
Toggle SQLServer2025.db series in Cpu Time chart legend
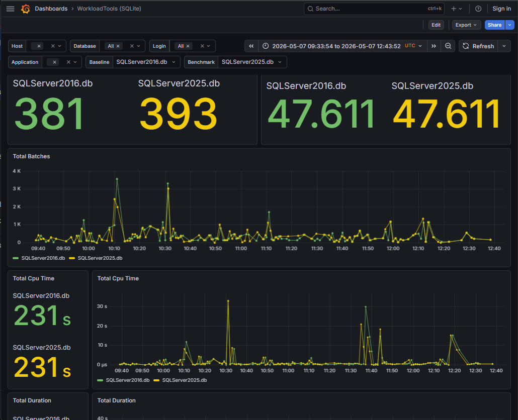point(185,380)
